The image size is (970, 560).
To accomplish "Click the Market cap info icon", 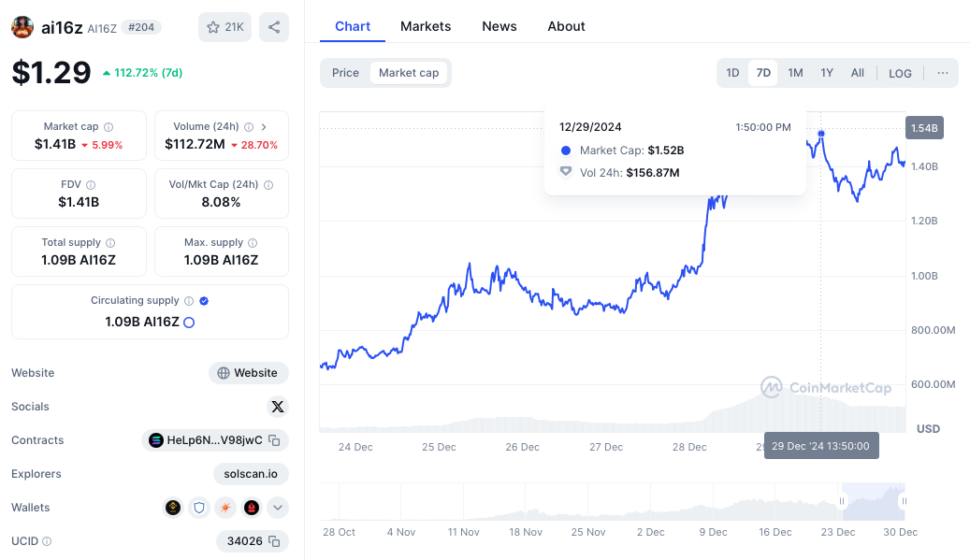I will point(109,127).
